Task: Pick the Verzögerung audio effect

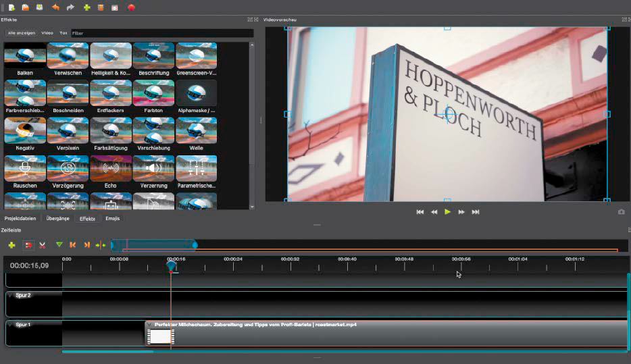Action: (x=68, y=172)
